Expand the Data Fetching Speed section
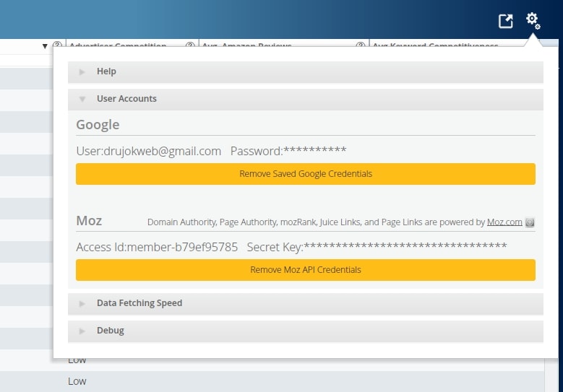Screen dimensions: 563x392 tap(305, 303)
